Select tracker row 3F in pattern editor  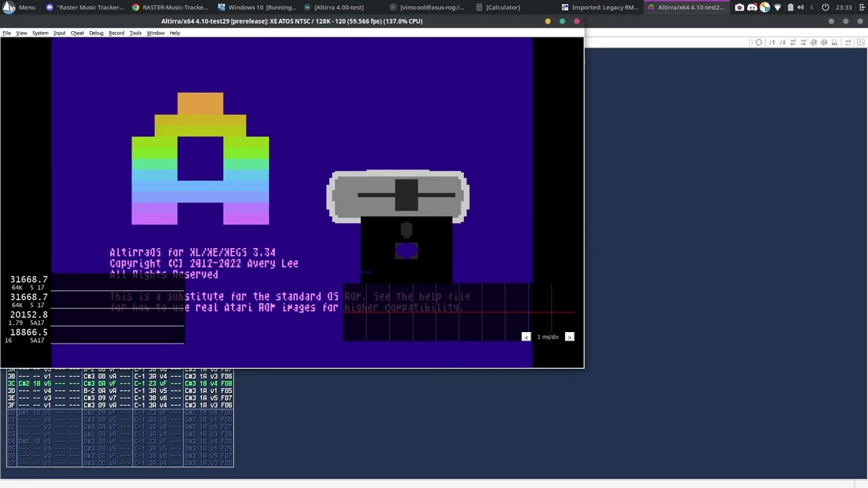point(120,405)
